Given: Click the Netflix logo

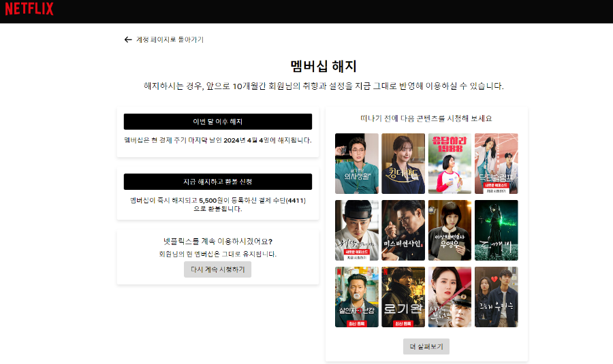Looking at the screenshot, I should pos(29,9).
